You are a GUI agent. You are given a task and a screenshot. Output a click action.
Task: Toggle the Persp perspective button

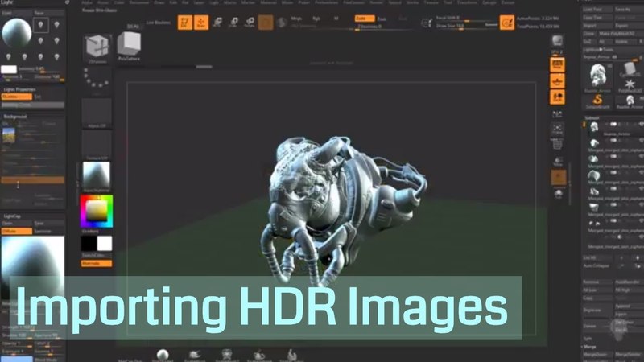(557, 64)
